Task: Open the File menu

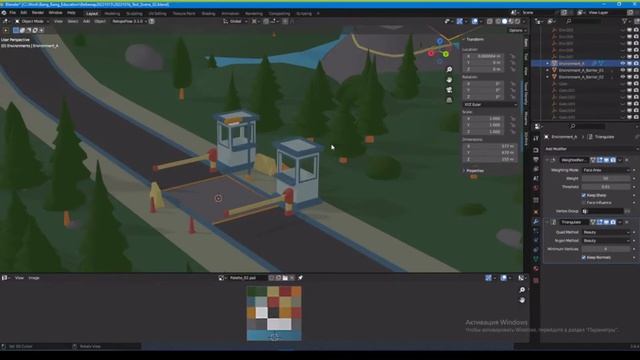Action: point(13,13)
